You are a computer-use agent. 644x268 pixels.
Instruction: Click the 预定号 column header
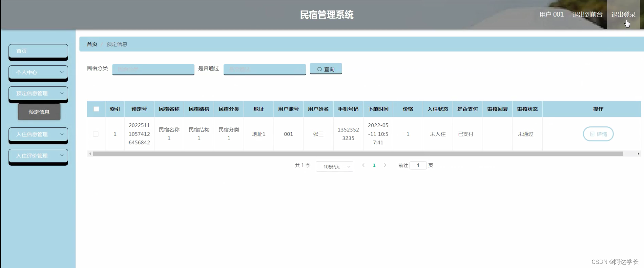click(139, 109)
